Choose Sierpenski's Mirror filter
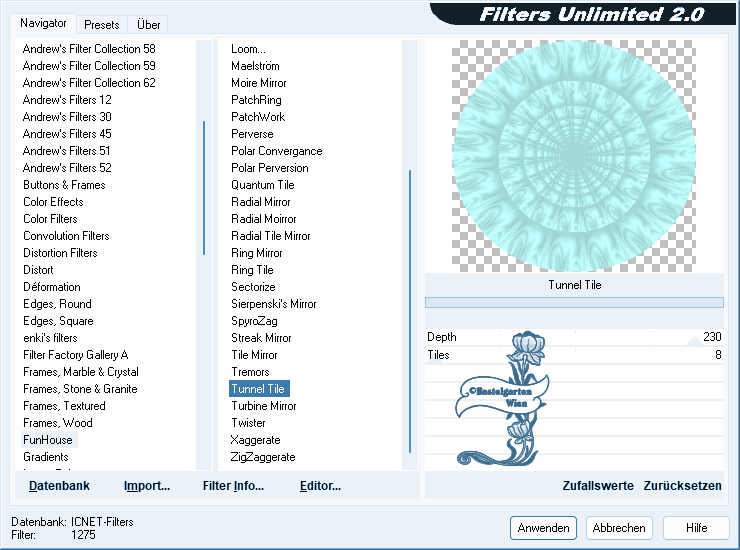The width and height of the screenshot is (740, 550). [273, 304]
